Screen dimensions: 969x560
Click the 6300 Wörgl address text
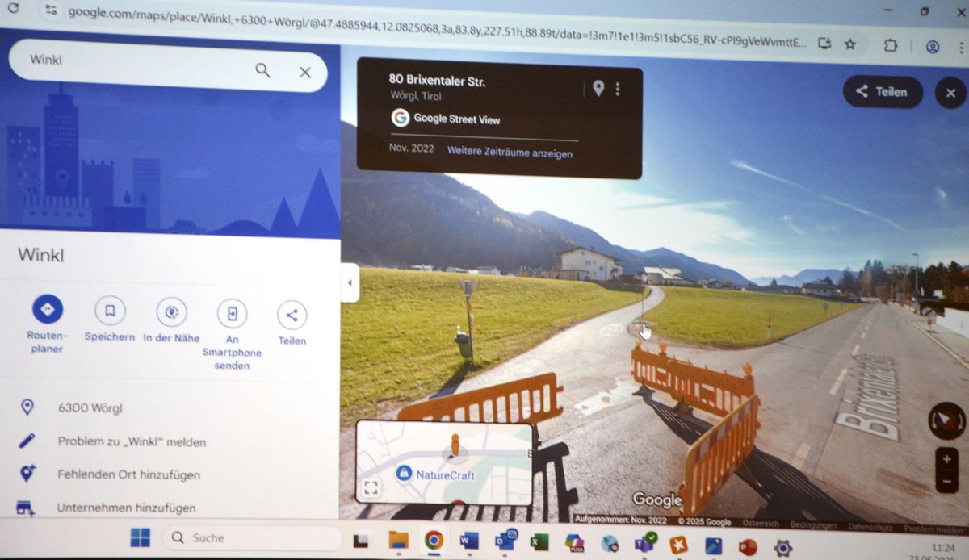(90, 407)
